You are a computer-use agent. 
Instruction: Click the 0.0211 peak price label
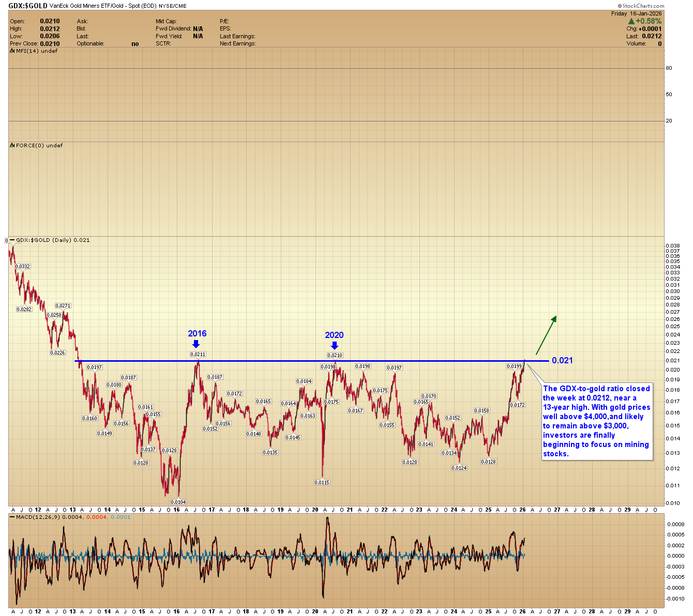[198, 355]
